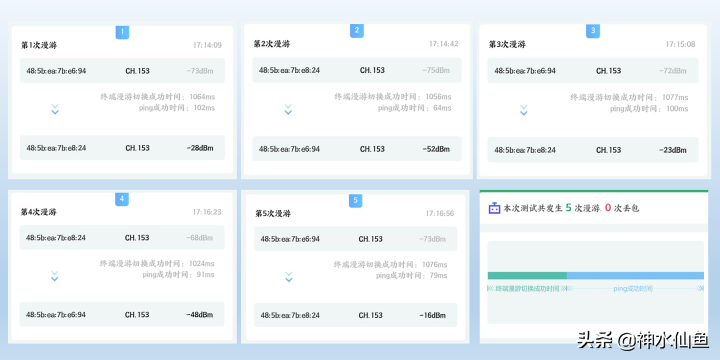Click CH.153 in the bottom row of 第4次漫游
This screenshot has height=360, width=720.
pos(137,315)
